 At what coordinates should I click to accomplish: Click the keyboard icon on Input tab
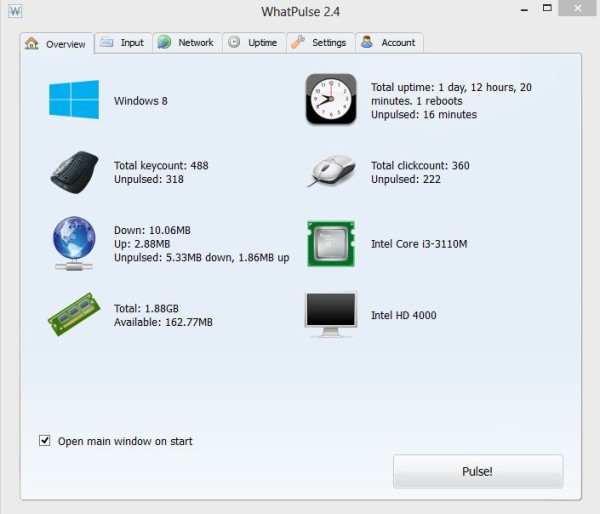point(106,42)
